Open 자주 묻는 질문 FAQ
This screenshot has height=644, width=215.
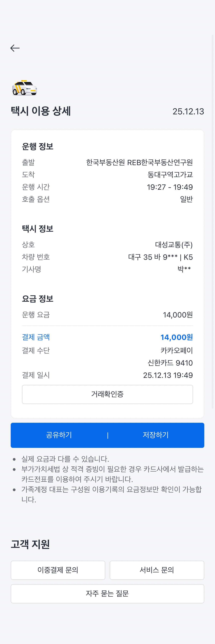point(107,594)
